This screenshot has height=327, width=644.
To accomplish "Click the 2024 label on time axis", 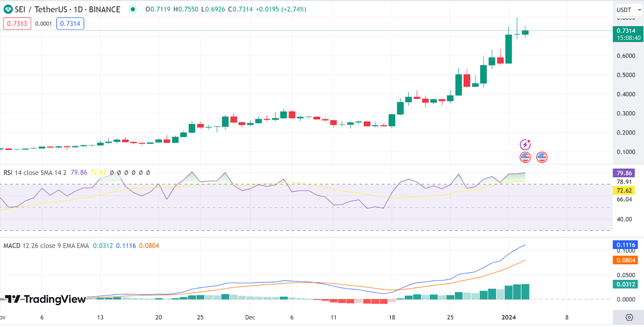I will (509, 317).
